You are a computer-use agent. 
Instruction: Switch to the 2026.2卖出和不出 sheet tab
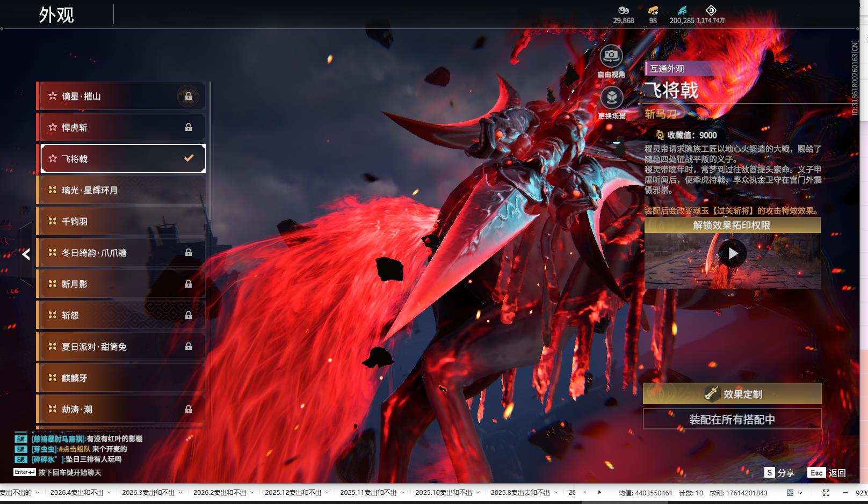tap(220, 493)
